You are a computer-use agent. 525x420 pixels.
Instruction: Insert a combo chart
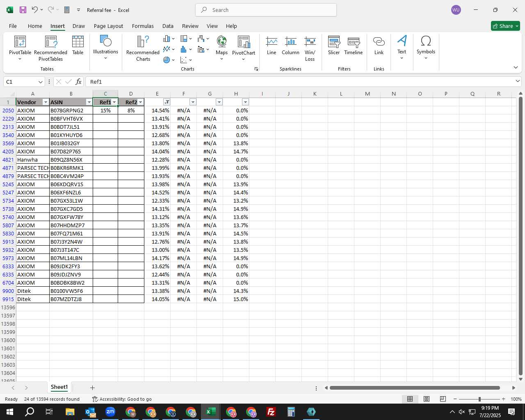click(203, 49)
